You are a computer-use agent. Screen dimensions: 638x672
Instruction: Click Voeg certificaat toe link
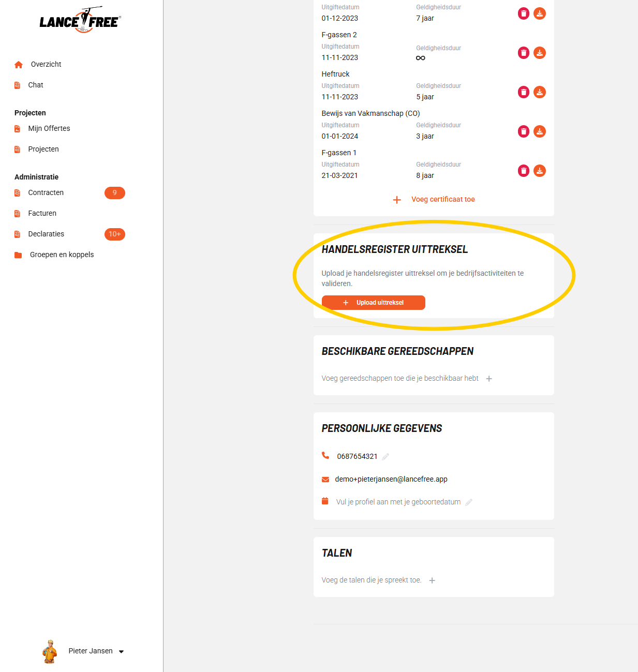tap(442, 199)
